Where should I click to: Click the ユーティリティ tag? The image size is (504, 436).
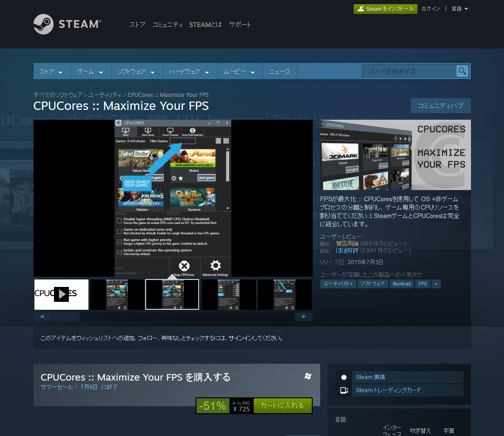(338, 284)
